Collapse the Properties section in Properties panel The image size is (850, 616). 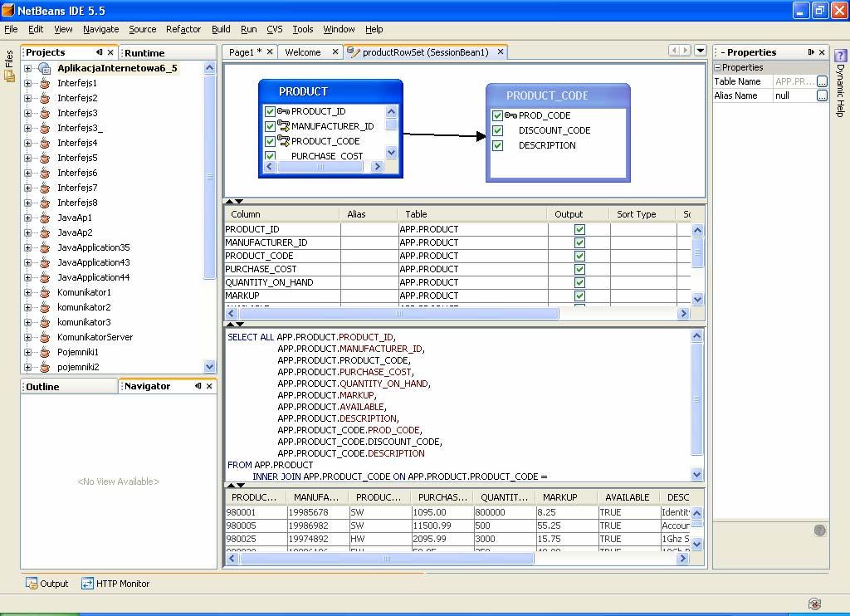tap(718, 67)
